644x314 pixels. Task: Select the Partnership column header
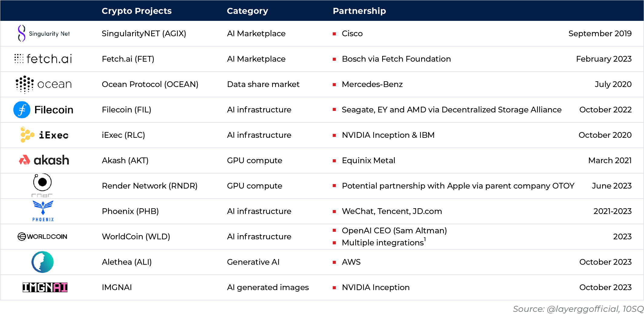point(359,11)
